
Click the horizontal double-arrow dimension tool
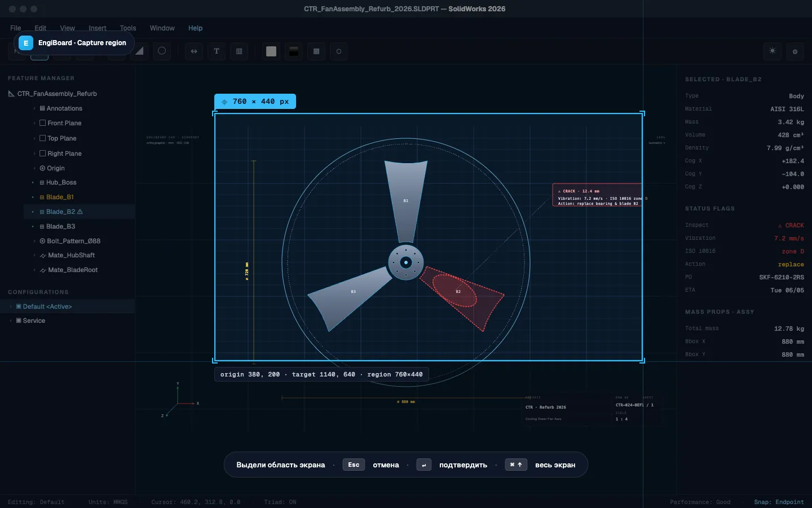tap(194, 51)
